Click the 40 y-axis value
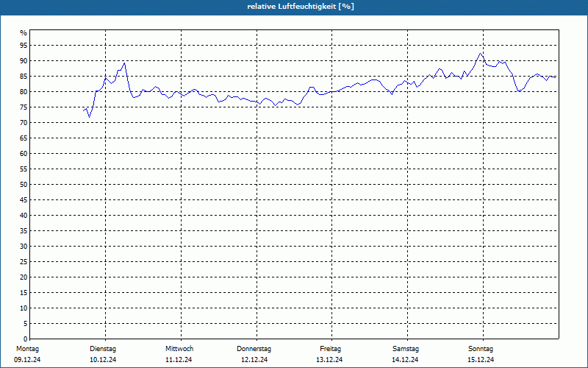The image size is (588, 368). coord(24,216)
